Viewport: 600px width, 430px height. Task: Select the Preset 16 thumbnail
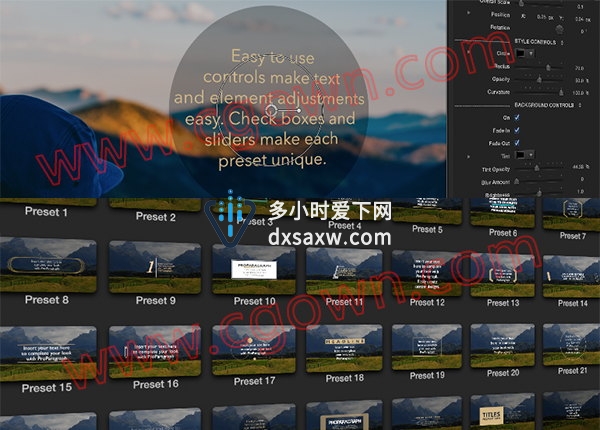point(155,352)
